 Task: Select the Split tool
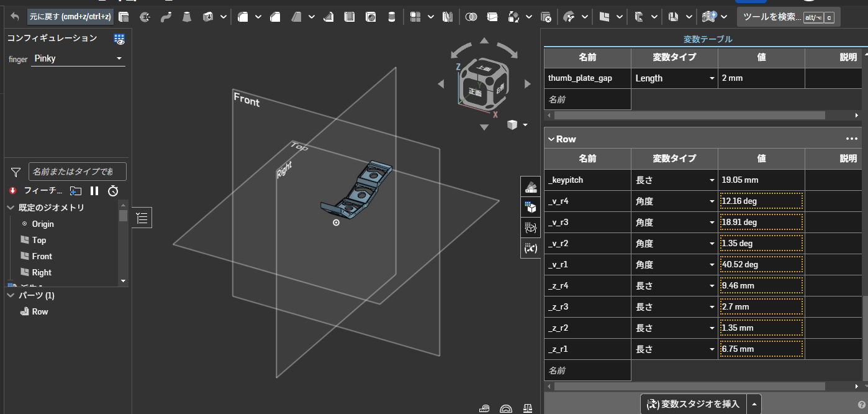[x=492, y=17]
